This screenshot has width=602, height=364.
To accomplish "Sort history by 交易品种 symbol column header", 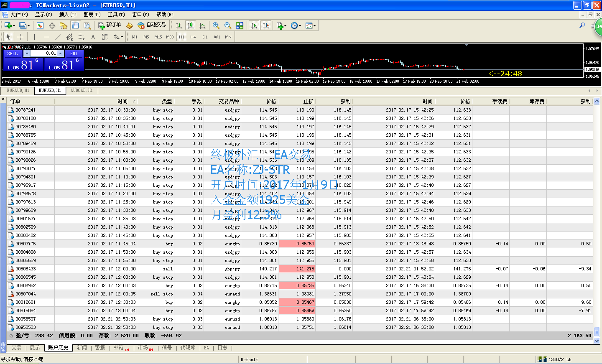I will (222, 102).
